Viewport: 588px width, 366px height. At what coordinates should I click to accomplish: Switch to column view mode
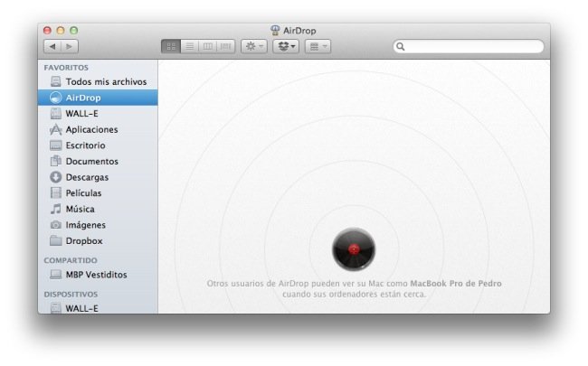[x=207, y=45]
